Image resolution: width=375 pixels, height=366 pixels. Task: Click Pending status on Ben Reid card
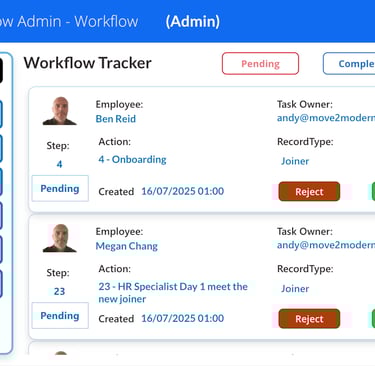point(60,188)
